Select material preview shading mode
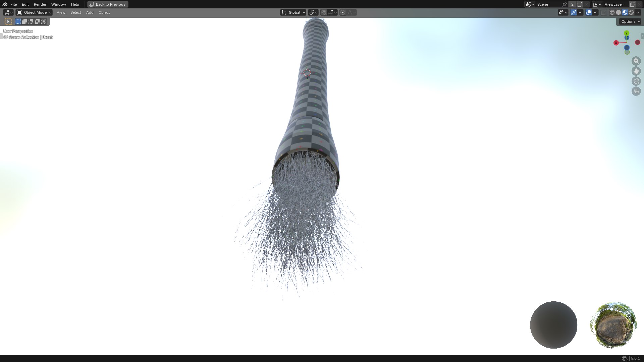The image size is (644, 362). [x=625, y=12]
